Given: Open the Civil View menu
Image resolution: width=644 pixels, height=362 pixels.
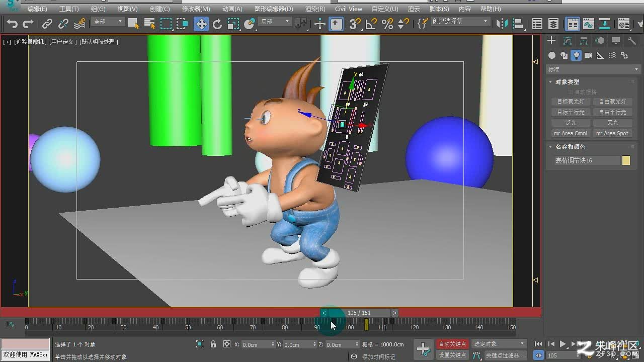Looking at the screenshot, I should coord(348,9).
